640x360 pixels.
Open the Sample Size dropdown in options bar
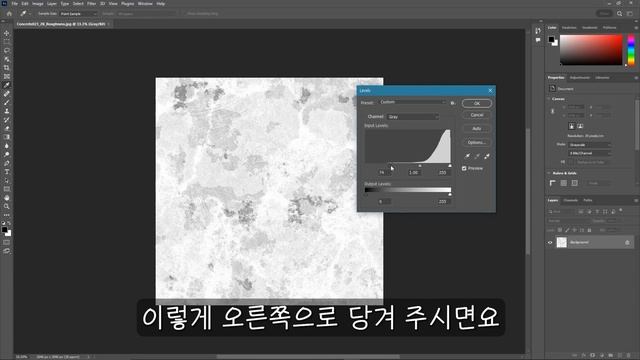(x=78, y=13)
